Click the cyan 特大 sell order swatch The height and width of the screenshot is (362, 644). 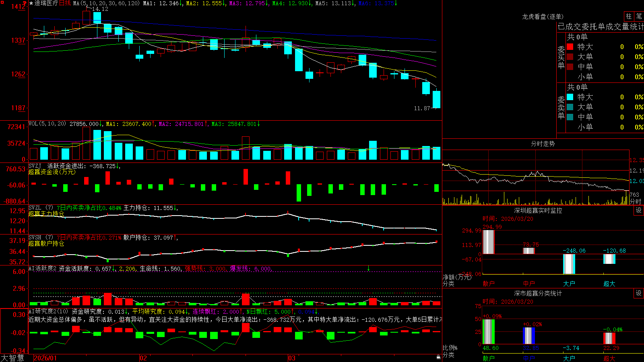pos(570,97)
